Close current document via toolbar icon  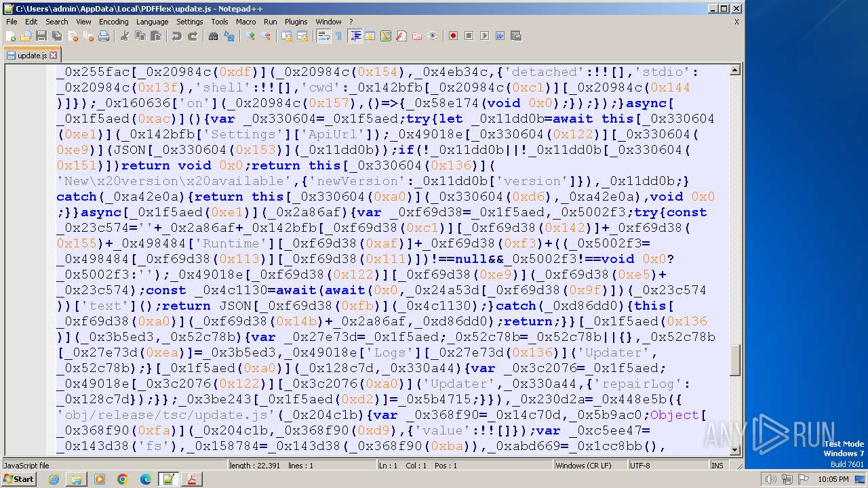click(73, 36)
